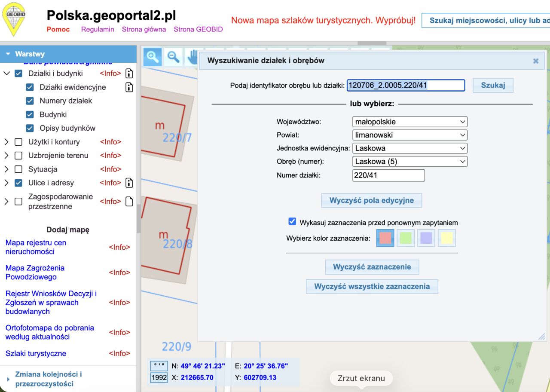The height and width of the screenshot is (392, 550).
Task: Open Info link for Sytuacja
Action: pyautogui.click(x=110, y=169)
